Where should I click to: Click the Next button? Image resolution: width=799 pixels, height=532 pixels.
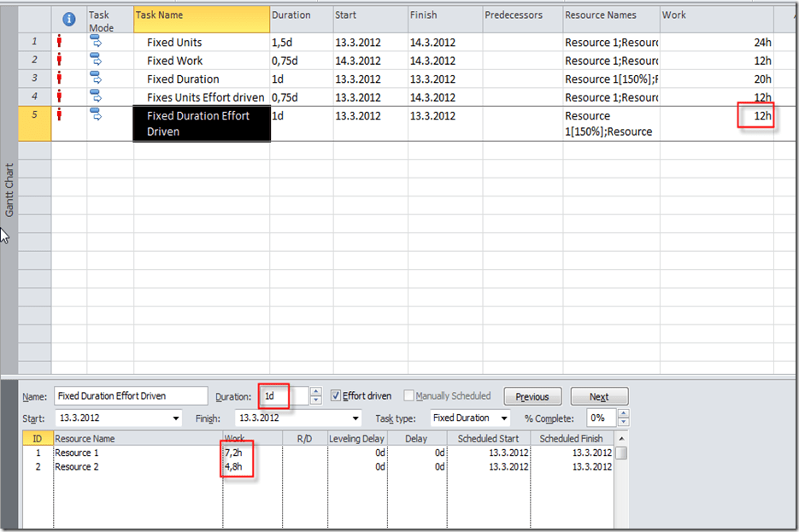598,397
